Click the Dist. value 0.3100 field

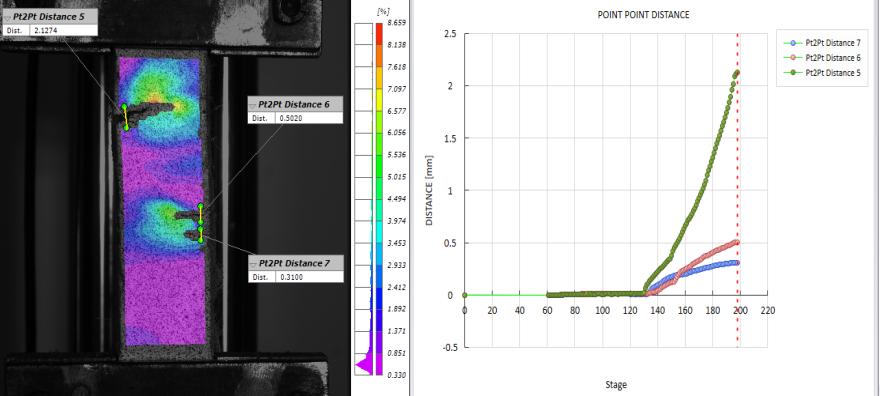pos(310,277)
